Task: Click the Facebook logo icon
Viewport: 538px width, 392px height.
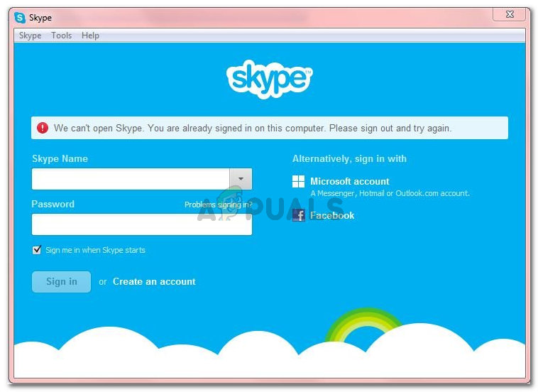Action: [x=299, y=215]
